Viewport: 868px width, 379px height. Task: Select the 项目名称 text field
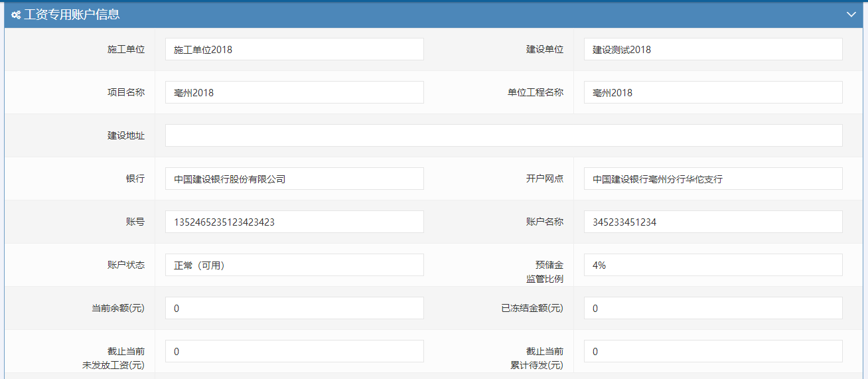click(x=294, y=92)
